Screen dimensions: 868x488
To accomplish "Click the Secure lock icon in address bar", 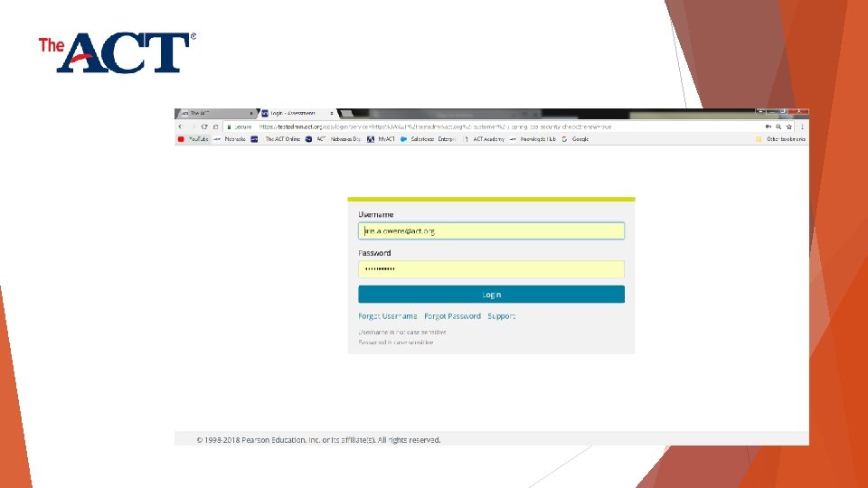I will 229,127.
